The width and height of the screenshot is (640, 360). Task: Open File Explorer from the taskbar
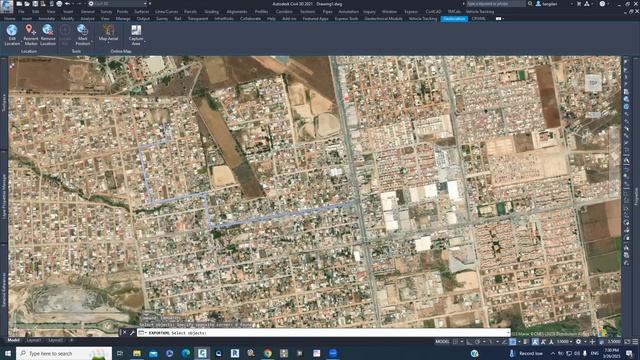[137, 353]
